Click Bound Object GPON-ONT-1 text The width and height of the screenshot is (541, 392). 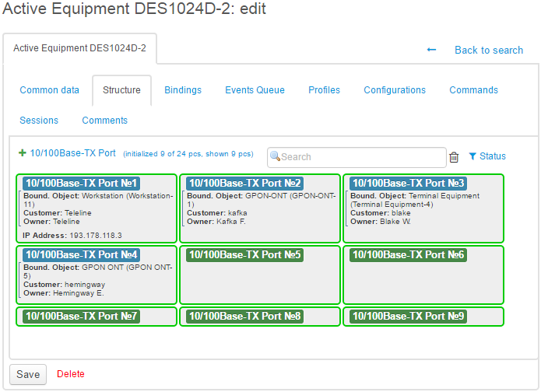tap(262, 200)
